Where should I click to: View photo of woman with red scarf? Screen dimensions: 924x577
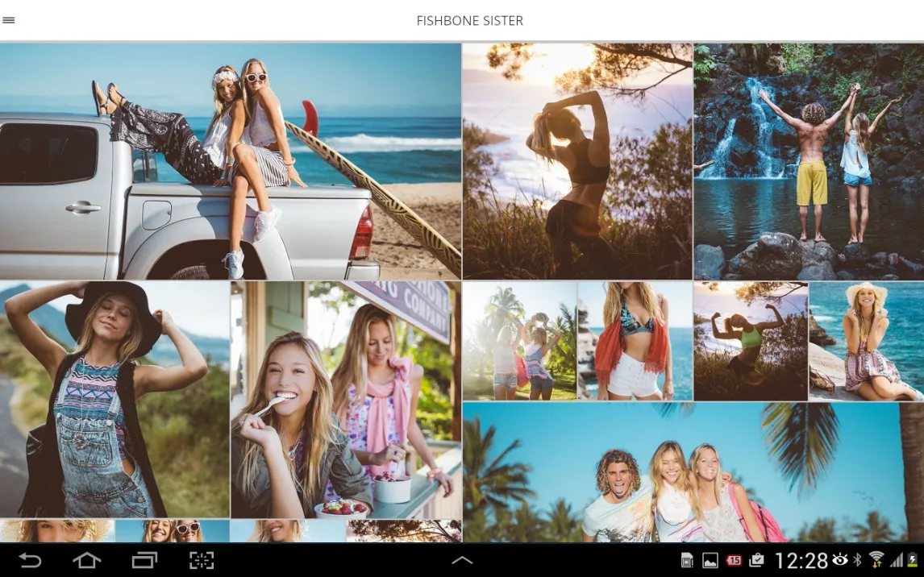635,341
